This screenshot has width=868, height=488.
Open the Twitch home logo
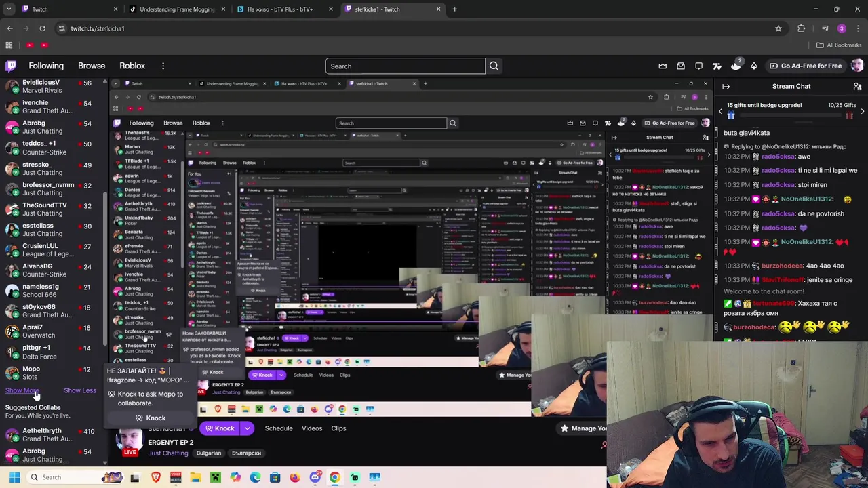[11, 66]
